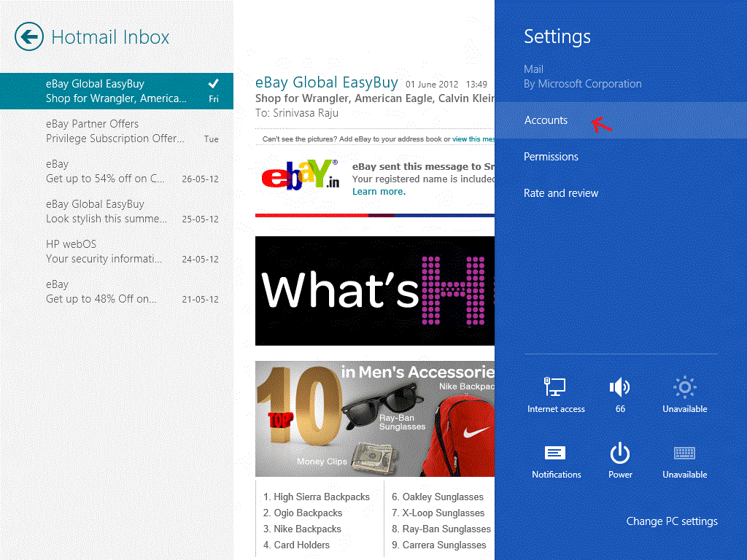747x560 pixels.
Task: Click the Carrera Sunglasses list item
Action: [x=438, y=545]
